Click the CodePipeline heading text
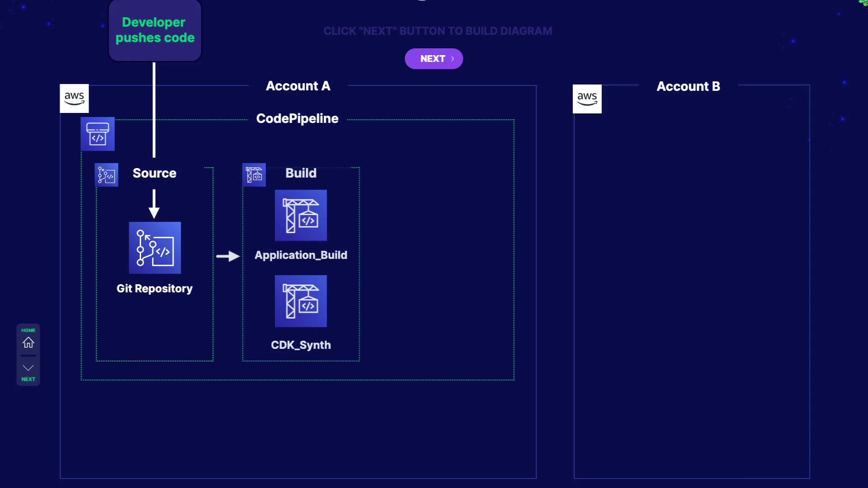 click(297, 118)
